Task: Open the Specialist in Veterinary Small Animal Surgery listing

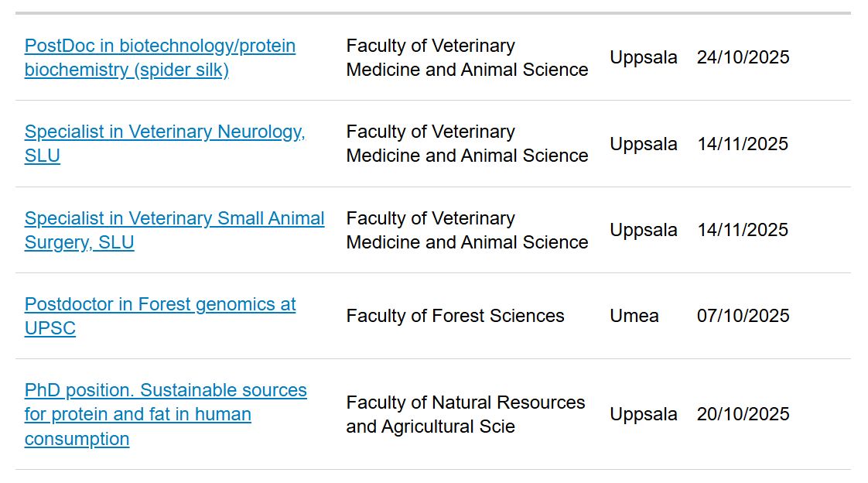Action: click(174, 230)
